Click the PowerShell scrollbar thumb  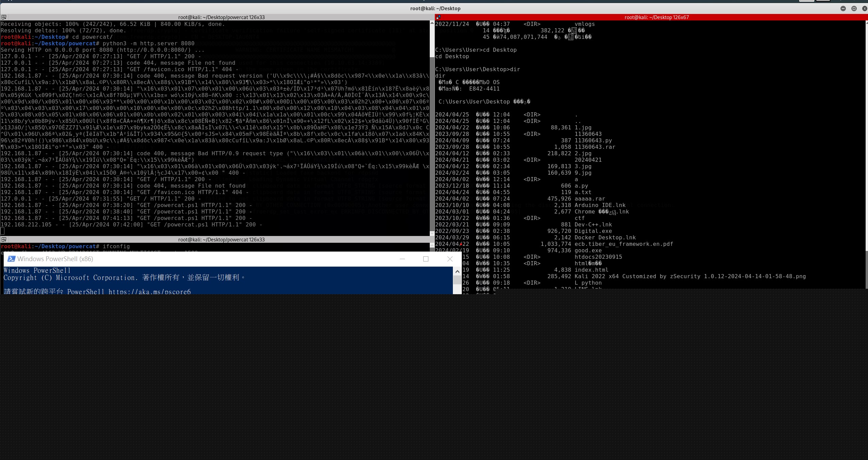[x=457, y=280]
